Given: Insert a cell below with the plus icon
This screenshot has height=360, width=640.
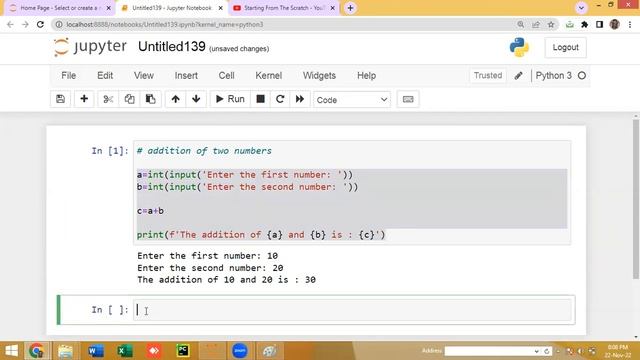Looking at the screenshot, I should point(84,99).
